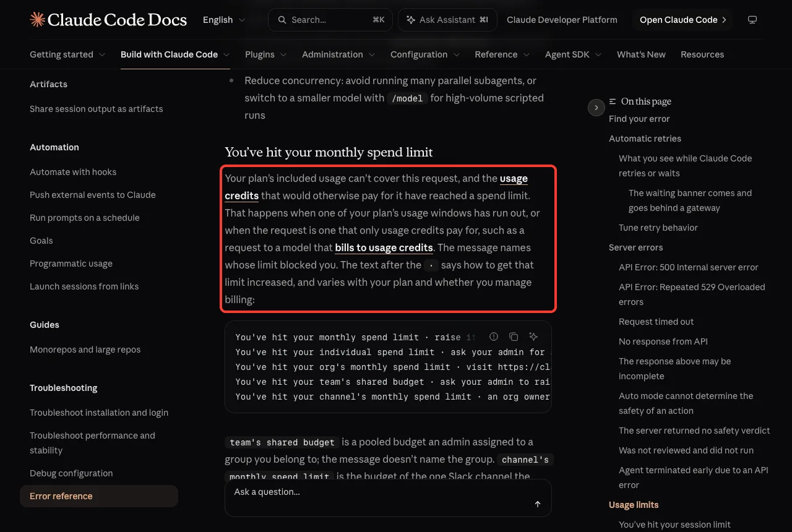The image size is (792, 532).
Task: Open Monorepos and large repos guide
Action: point(85,350)
